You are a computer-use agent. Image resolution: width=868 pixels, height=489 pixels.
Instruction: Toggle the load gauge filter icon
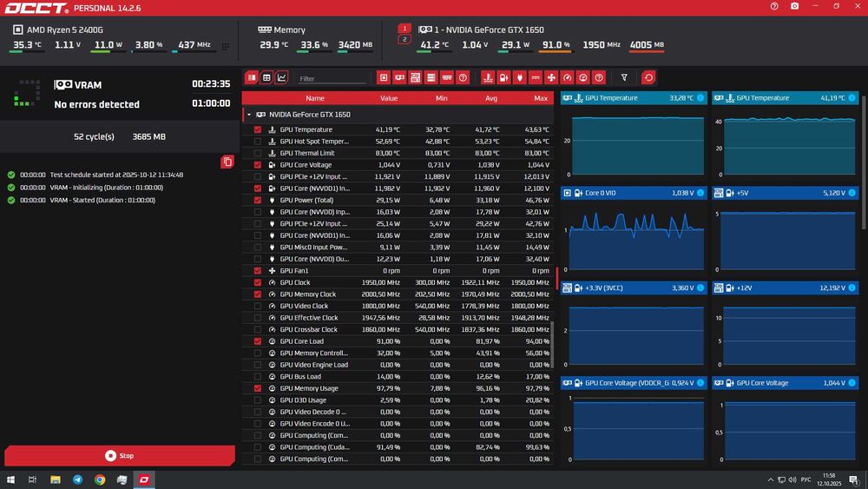coord(583,77)
